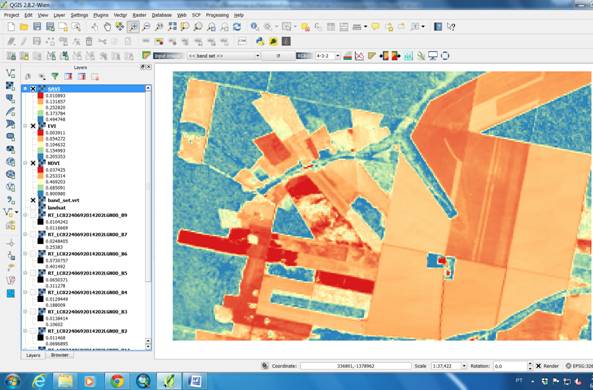Screen dimensions: 593x390
Task: Click the SCP monitor screen icon
Action: [x=433, y=56]
